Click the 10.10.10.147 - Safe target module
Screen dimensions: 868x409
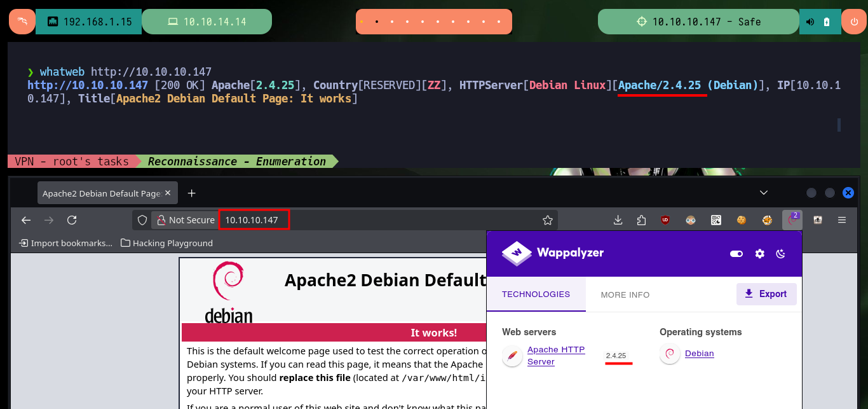[x=698, y=22]
